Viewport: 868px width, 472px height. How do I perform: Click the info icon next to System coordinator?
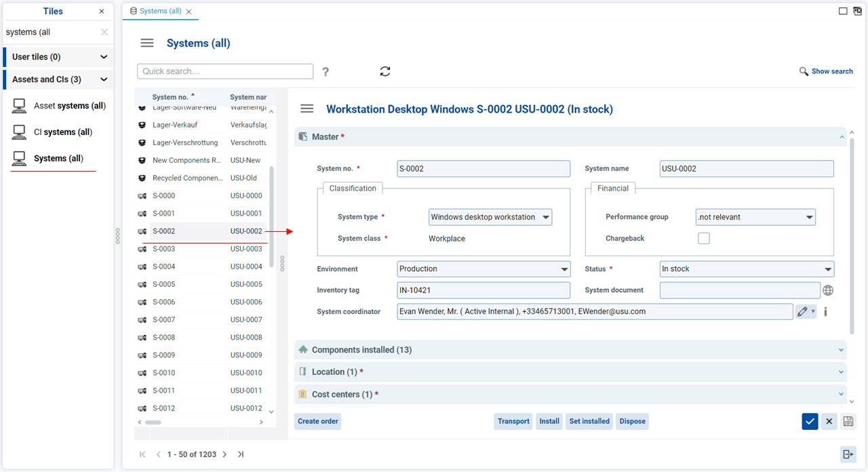(x=825, y=312)
